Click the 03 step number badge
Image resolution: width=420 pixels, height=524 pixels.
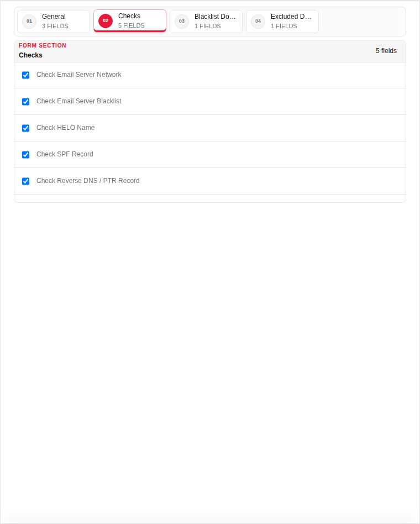pos(182,22)
